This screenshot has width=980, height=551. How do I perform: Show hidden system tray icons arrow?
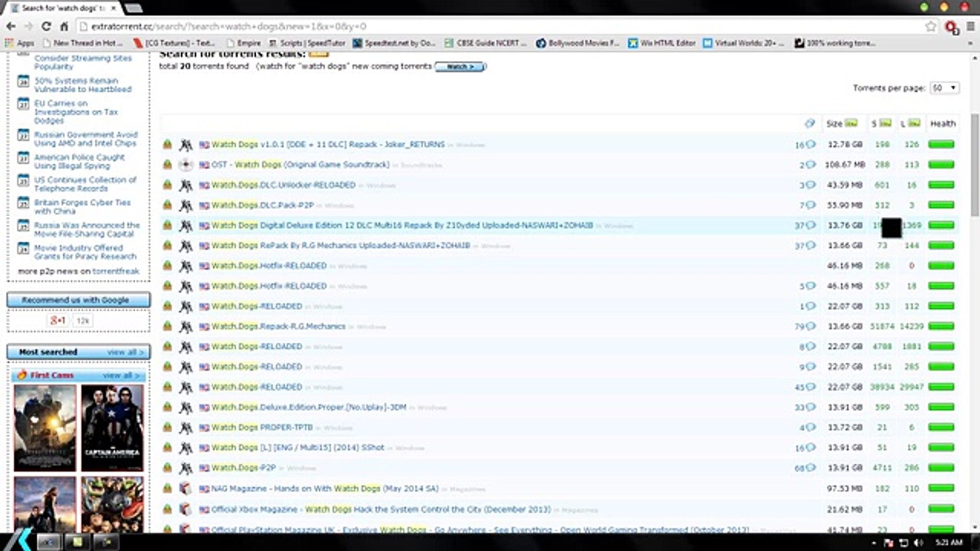(873, 543)
